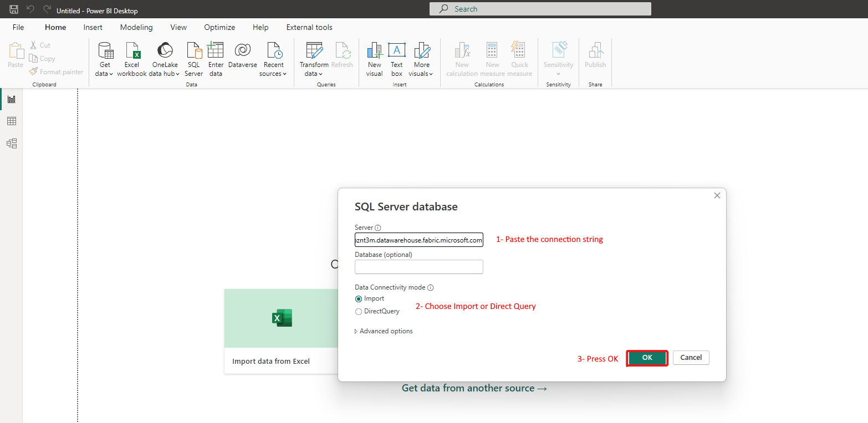Click the Database (optional) input field
The height and width of the screenshot is (423, 868).
pos(418,267)
